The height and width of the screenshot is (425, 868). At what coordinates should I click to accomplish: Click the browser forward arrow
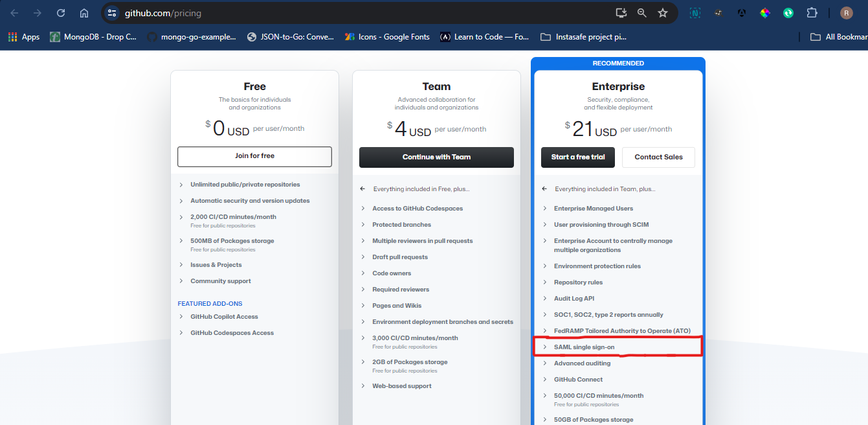pos(38,13)
